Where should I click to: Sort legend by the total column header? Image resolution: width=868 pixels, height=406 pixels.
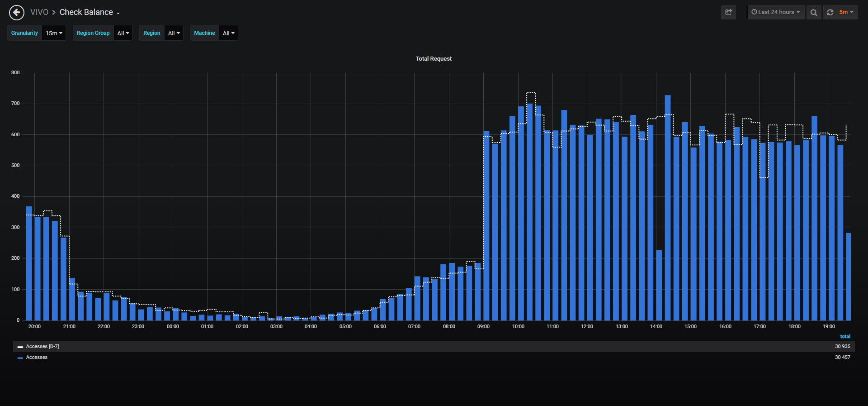845,336
